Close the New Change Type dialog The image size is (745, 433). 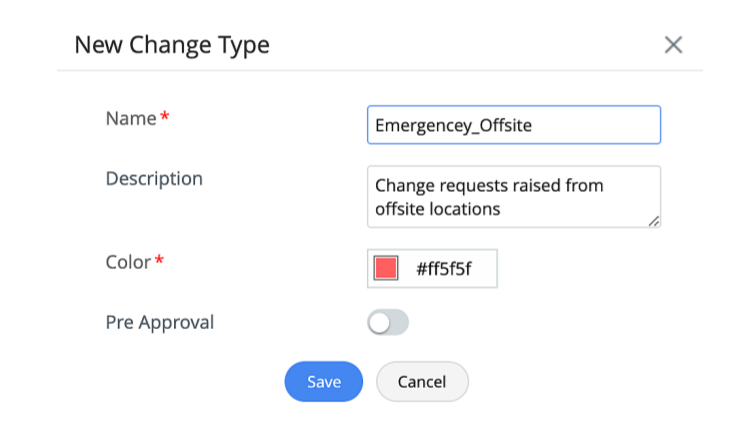(x=673, y=44)
